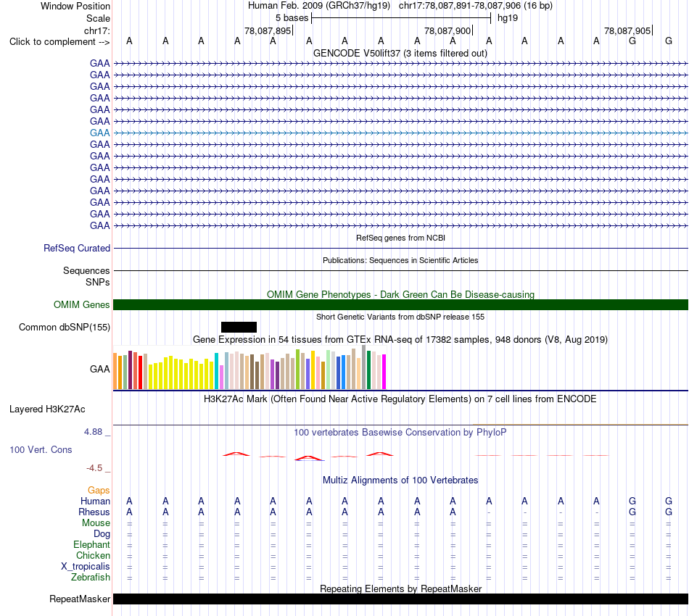Click the Human species label

[95, 501]
